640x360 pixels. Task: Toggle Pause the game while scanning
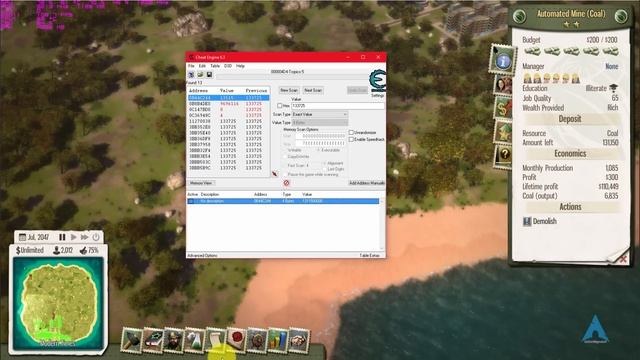coord(285,175)
